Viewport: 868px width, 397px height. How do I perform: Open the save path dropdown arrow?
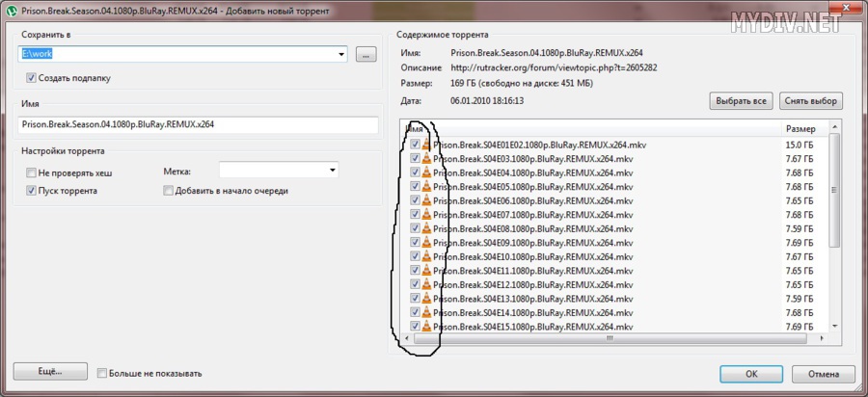(x=341, y=54)
